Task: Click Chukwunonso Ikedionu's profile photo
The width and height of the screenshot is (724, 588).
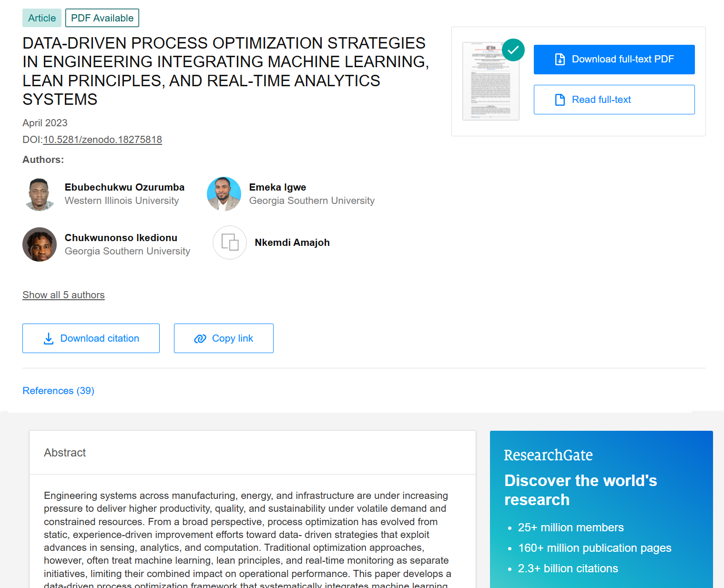Action: coord(40,244)
